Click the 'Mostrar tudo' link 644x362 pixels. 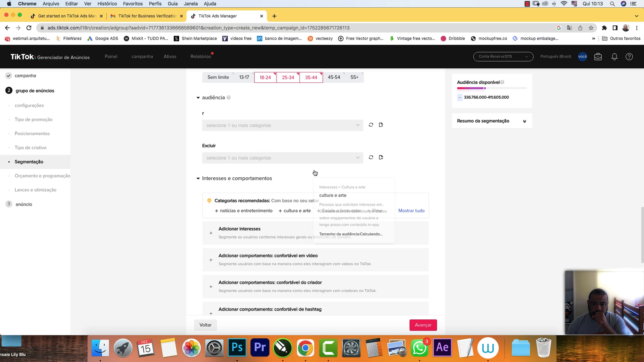pyautogui.click(x=411, y=211)
